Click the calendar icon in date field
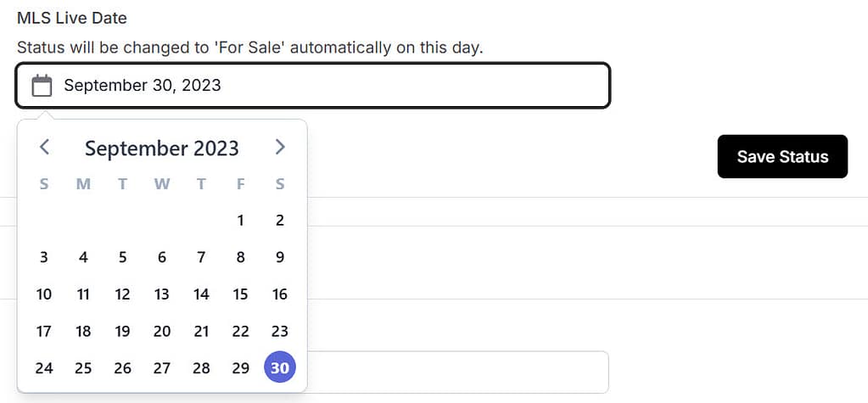868x403 pixels. (42, 86)
